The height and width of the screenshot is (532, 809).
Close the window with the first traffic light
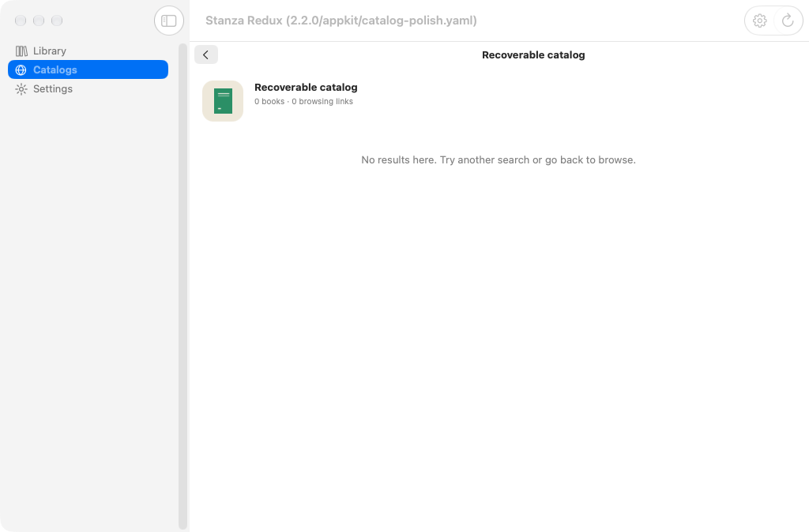[21, 21]
